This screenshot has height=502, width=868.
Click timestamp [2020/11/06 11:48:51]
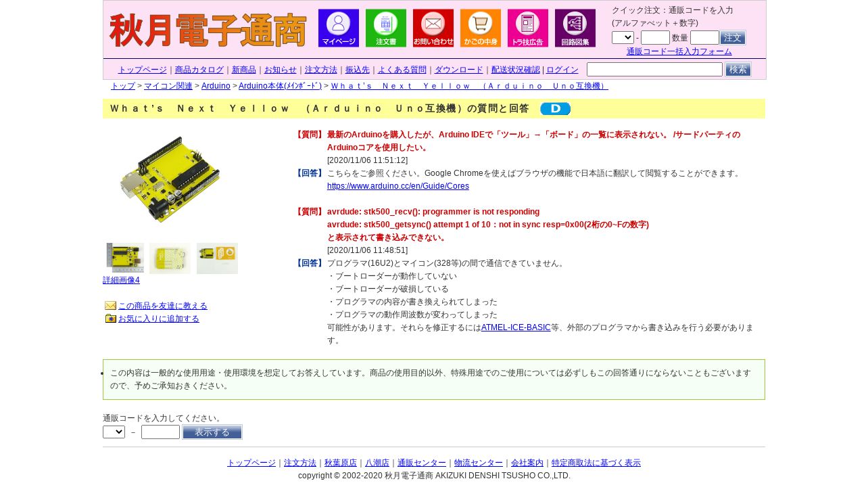coord(368,250)
